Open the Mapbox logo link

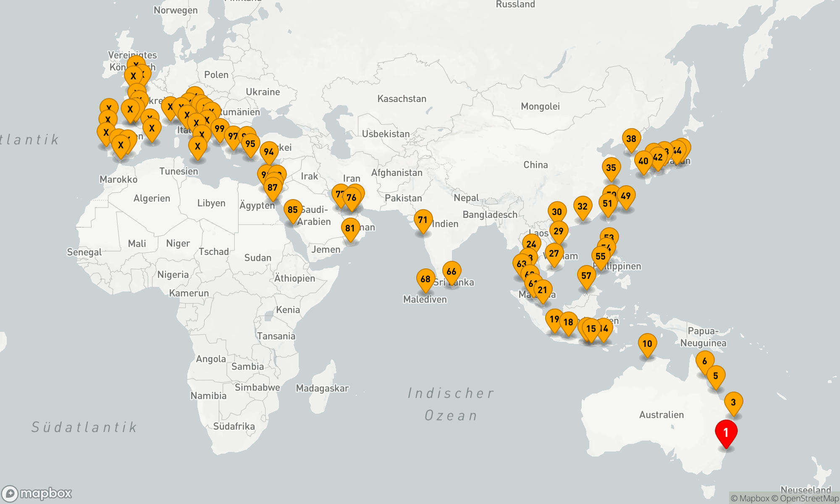37,493
